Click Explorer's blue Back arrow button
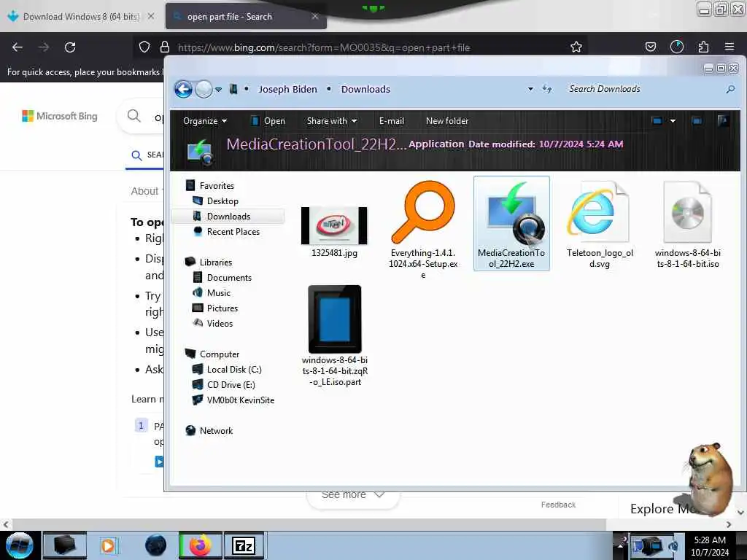Image resolution: width=747 pixels, height=560 pixels. point(183,89)
